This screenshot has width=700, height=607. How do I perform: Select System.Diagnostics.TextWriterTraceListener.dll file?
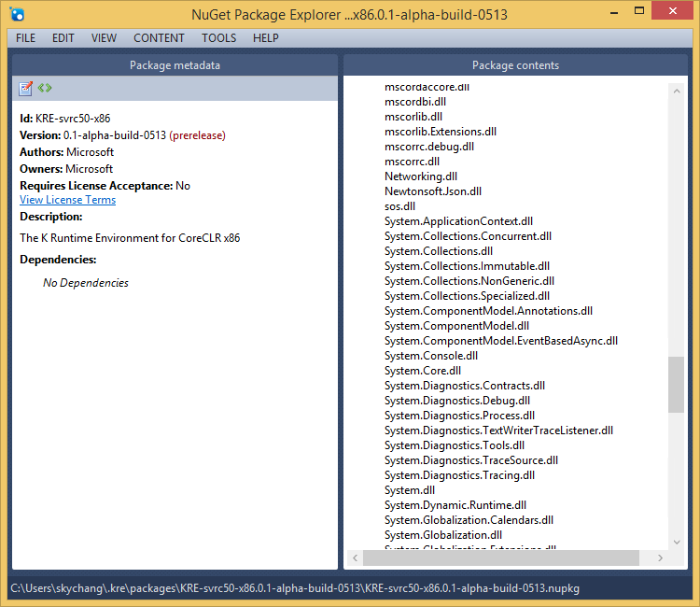(x=498, y=431)
